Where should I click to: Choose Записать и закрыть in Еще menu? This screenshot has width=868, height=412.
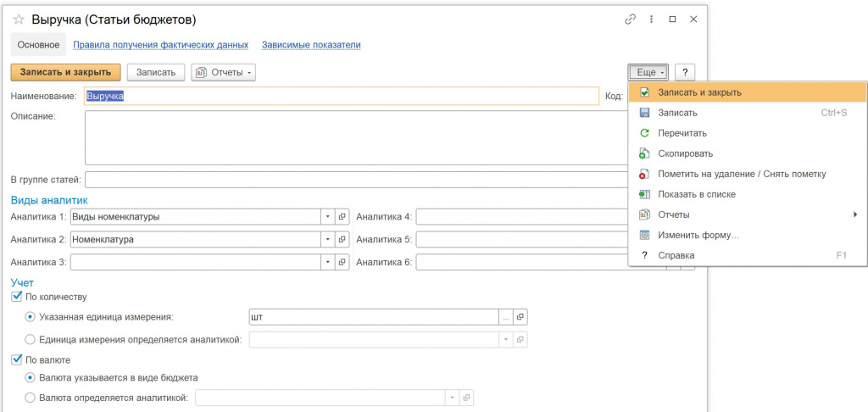point(699,92)
